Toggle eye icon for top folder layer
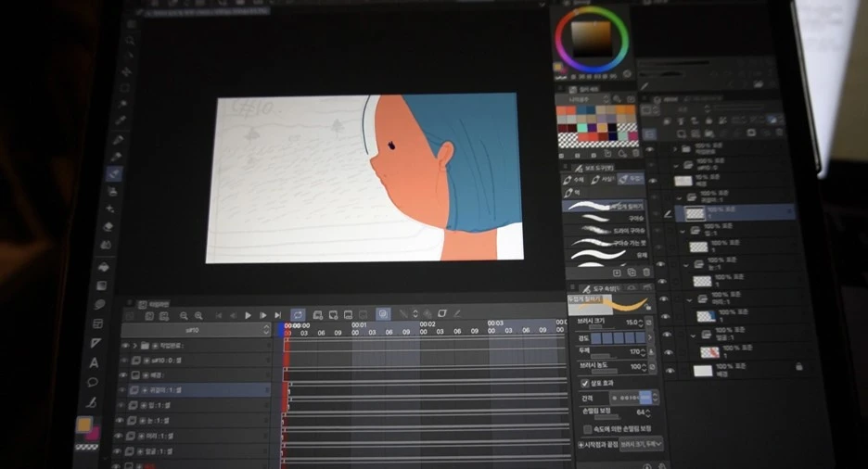The image size is (868, 469). click(650, 149)
